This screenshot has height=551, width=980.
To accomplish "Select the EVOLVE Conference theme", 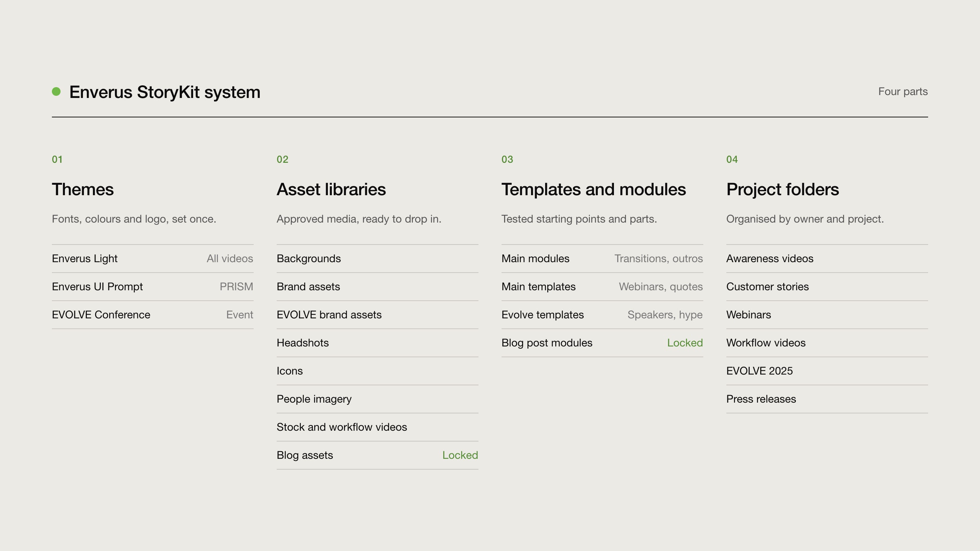I will pos(152,315).
